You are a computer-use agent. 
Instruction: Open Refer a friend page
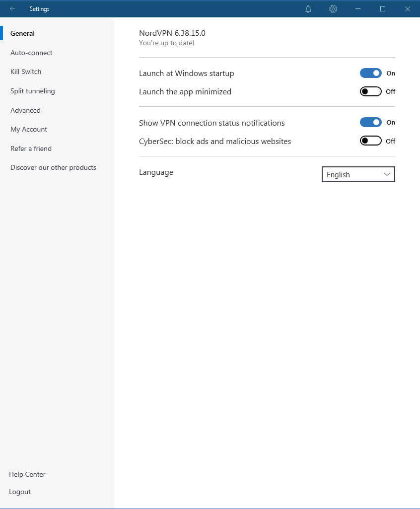pyautogui.click(x=31, y=148)
